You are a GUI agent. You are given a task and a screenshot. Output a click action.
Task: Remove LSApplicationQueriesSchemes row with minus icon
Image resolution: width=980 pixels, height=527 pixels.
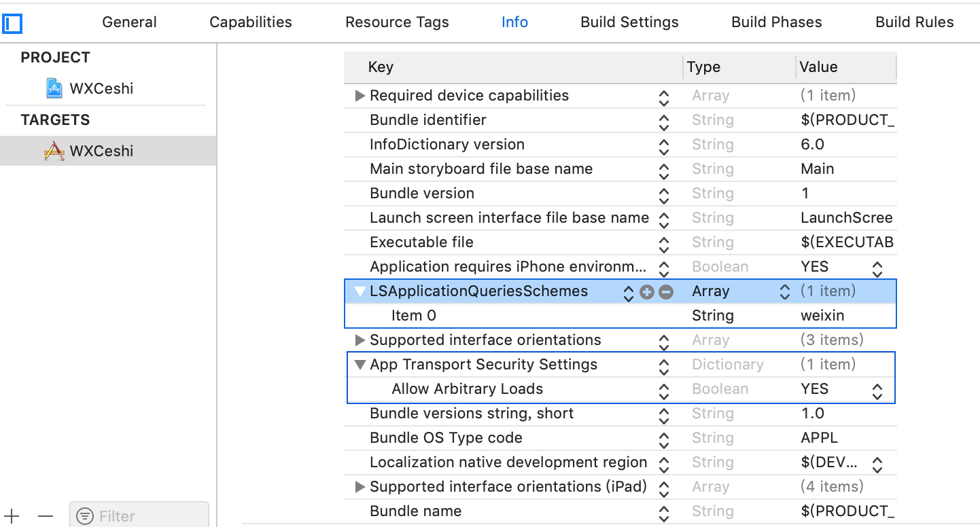click(x=666, y=291)
